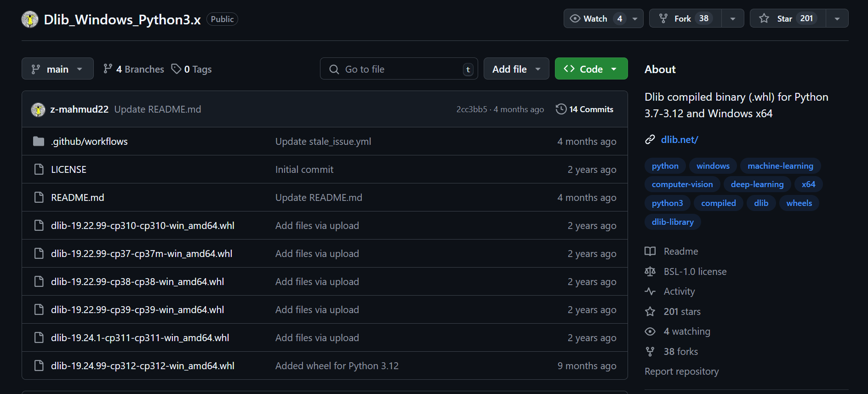Select the windows topic tag
Screen dimensions: 868x394
point(713,166)
